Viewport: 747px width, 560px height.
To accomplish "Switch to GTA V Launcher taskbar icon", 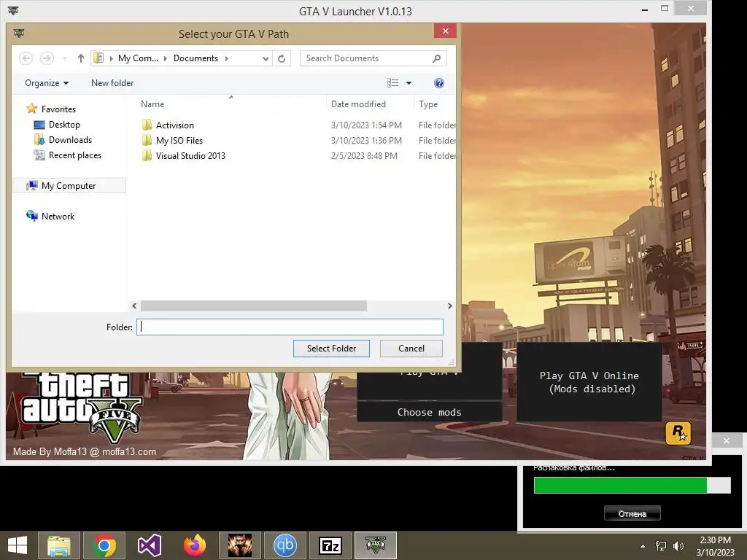I will click(376, 545).
